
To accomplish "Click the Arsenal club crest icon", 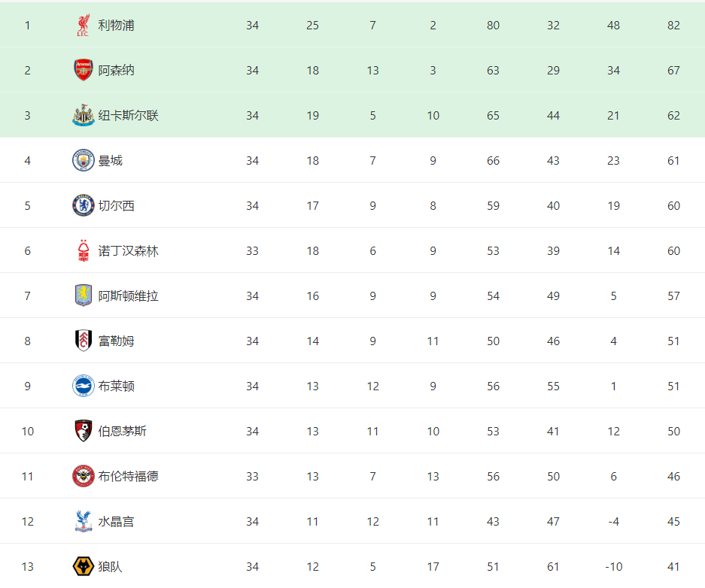I will (x=84, y=70).
